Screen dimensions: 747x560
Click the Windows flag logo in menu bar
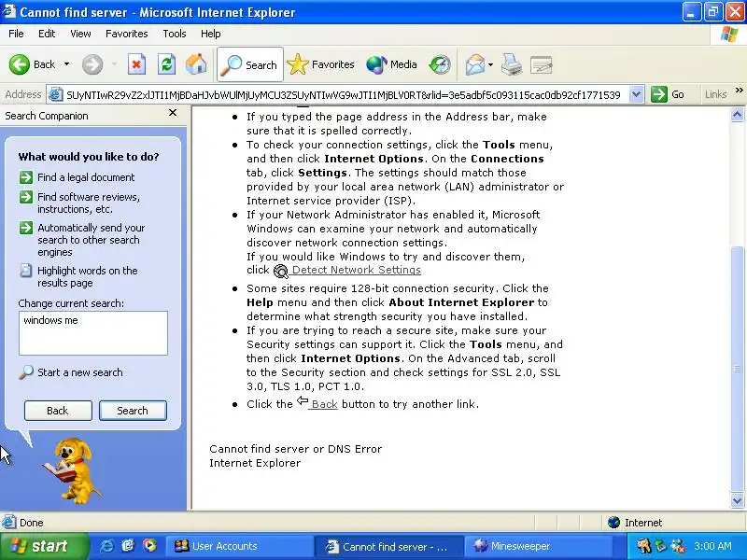729,35
